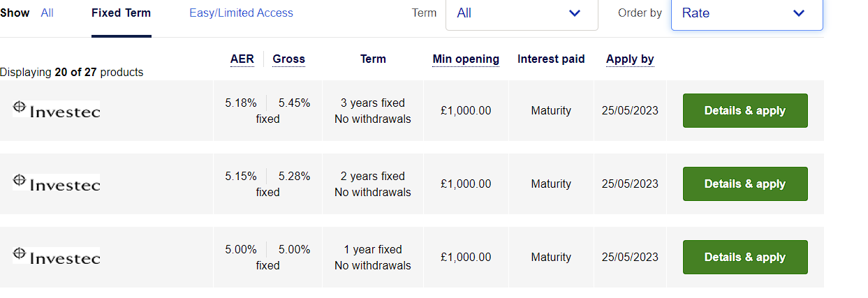Switch to Easy/Limited Access tab
Screen dimensions: 868x298
(241, 13)
